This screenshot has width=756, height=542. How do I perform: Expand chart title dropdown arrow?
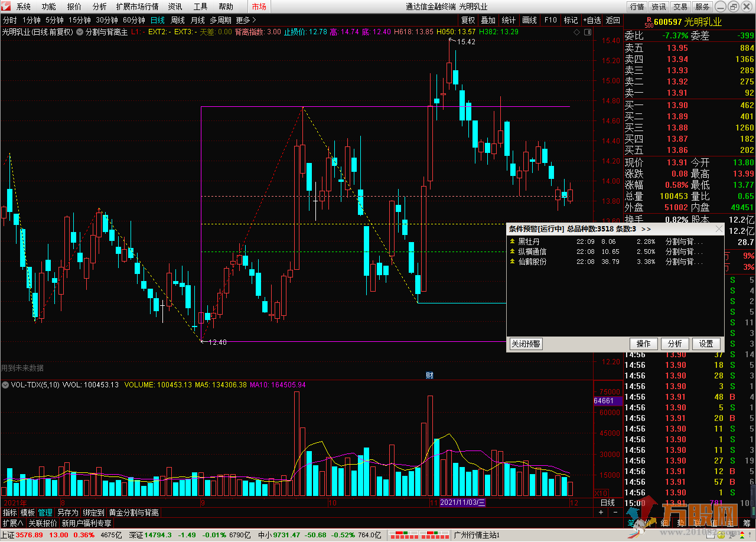click(x=79, y=31)
